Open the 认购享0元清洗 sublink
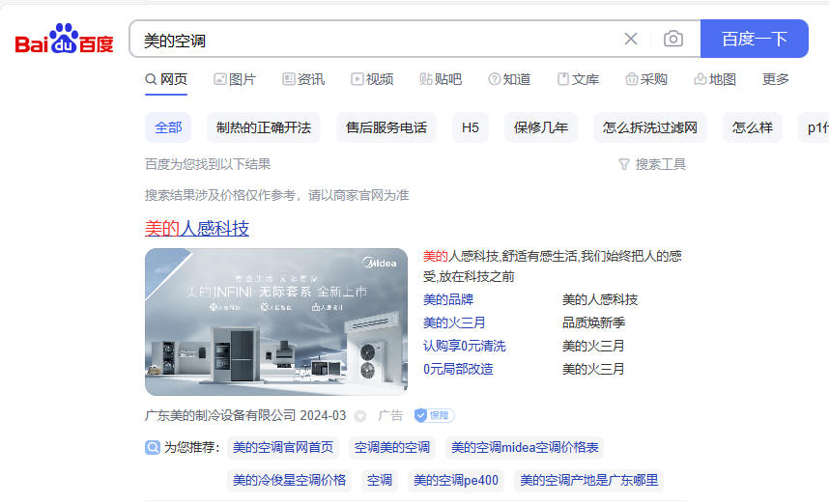 click(465, 346)
